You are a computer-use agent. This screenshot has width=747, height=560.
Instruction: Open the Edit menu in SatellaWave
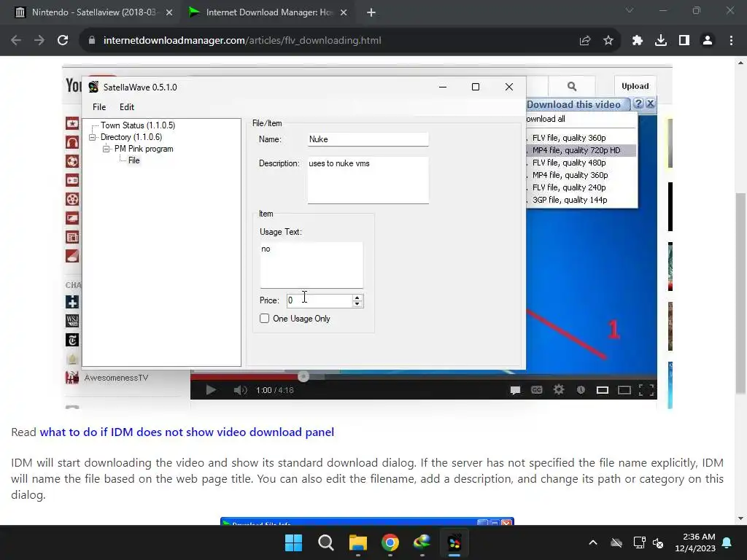click(127, 107)
